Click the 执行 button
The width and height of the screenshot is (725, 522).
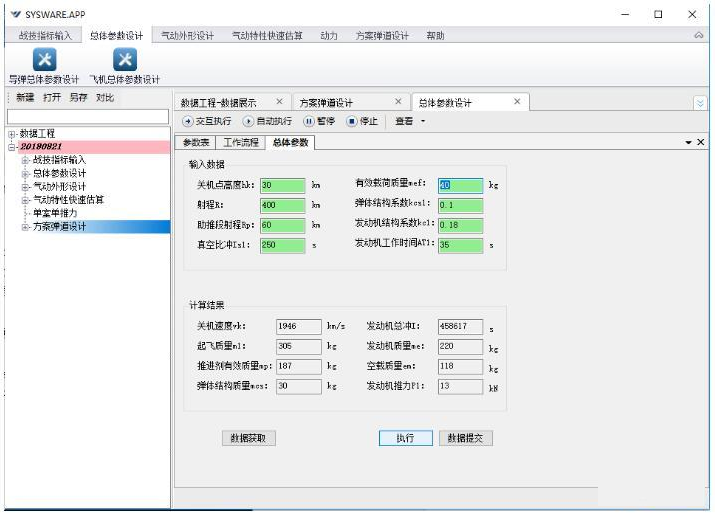[406, 438]
